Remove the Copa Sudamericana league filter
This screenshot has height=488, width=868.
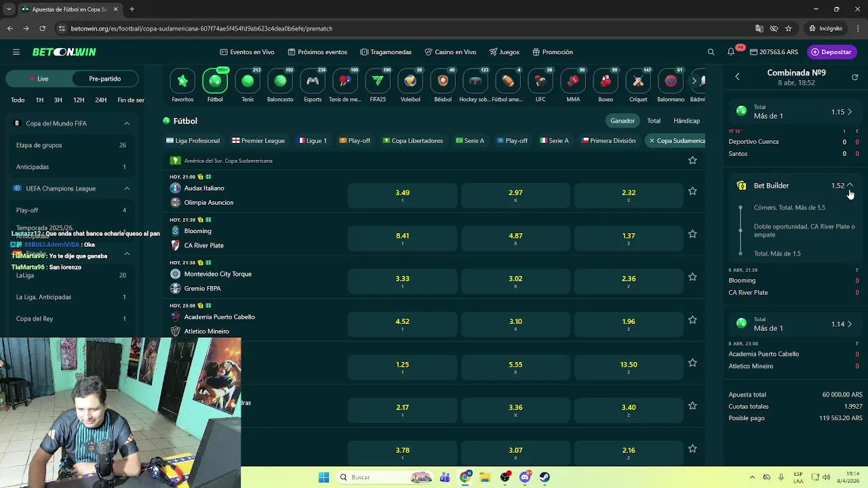(652, 141)
